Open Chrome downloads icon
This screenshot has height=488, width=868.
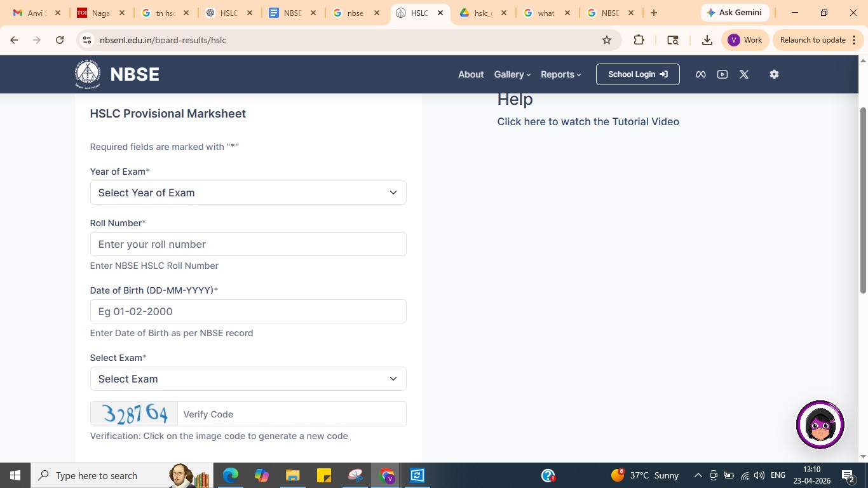point(707,40)
